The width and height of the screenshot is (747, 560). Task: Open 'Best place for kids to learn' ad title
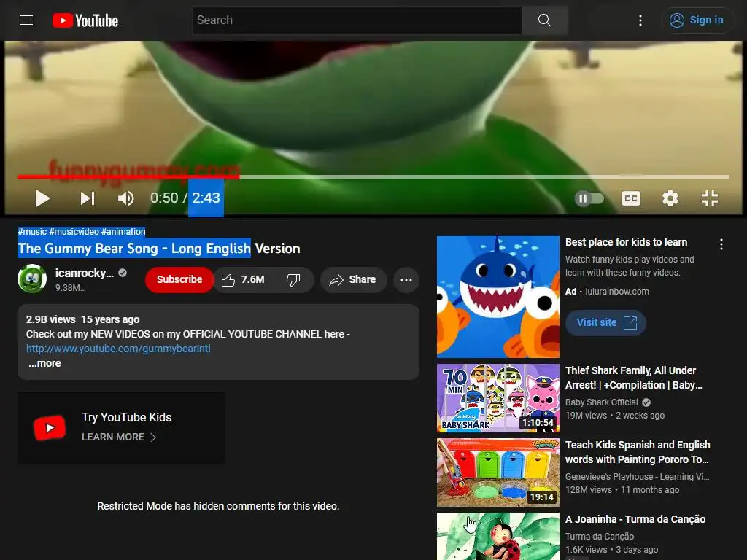[626, 242]
